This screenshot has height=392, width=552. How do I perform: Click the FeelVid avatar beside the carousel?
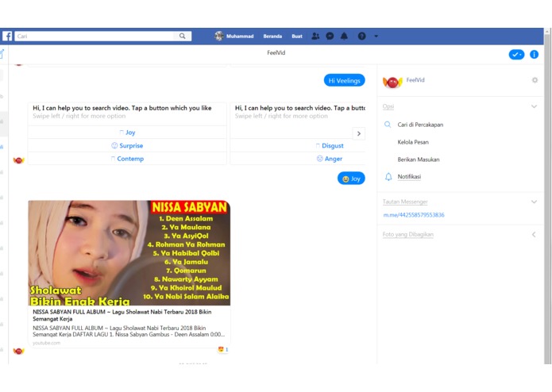(x=18, y=160)
